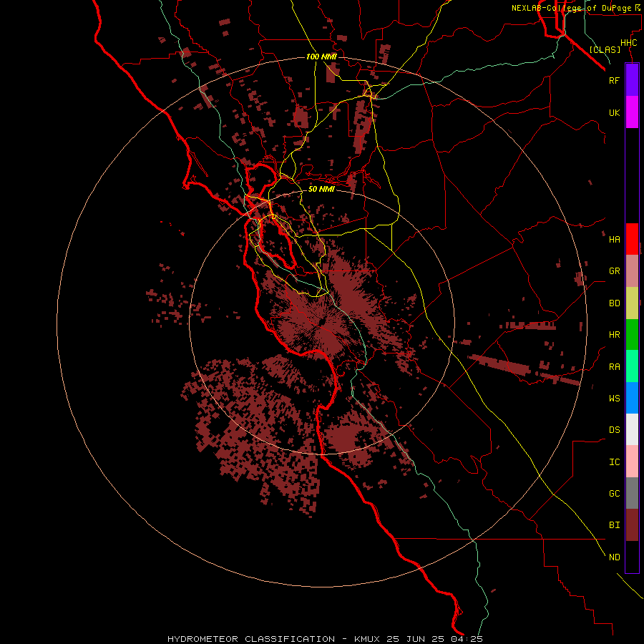Click the ND legend label
The height and width of the screenshot is (644, 644).
pos(615,557)
